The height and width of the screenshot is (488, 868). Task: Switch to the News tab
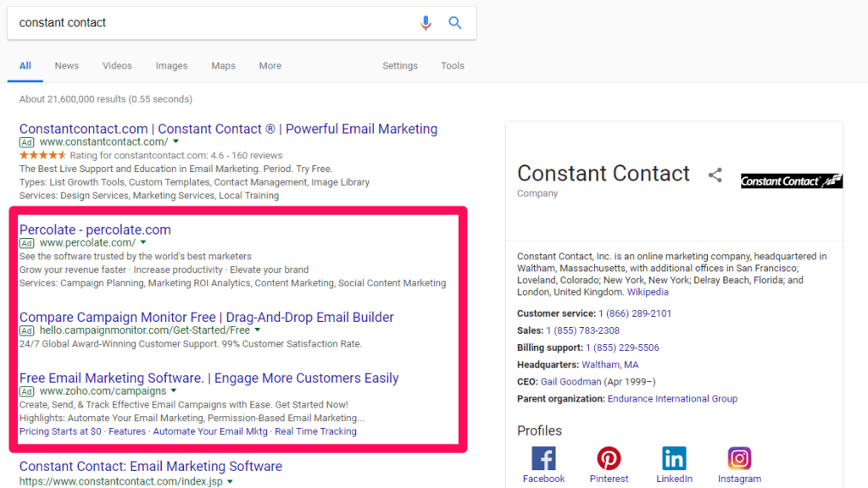[66, 65]
